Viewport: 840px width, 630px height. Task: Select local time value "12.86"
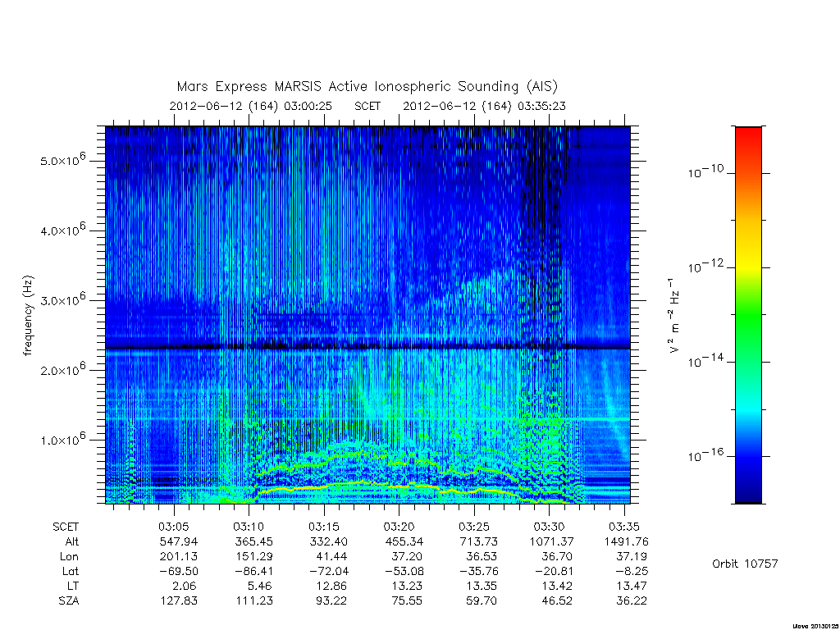click(x=331, y=586)
